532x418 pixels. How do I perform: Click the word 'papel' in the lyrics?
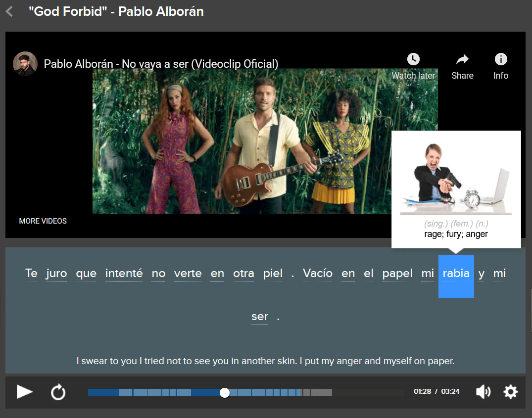point(397,274)
